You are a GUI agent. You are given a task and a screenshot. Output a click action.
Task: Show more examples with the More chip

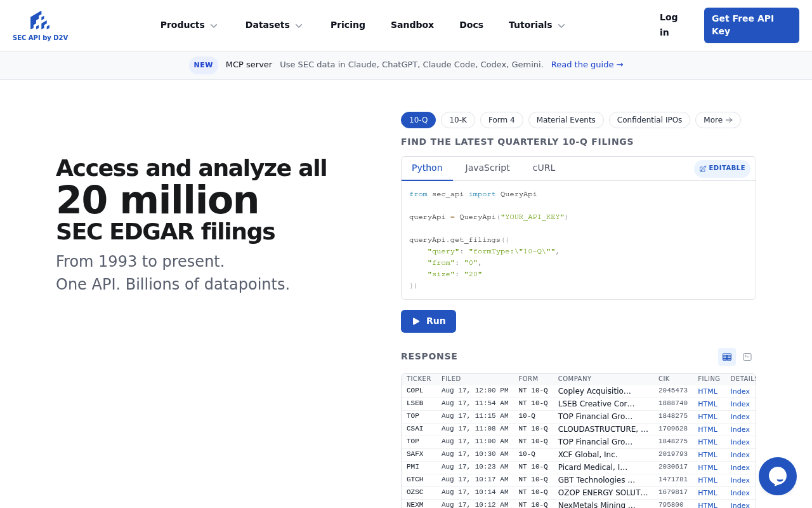pyautogui.click(x=718, y=120)
